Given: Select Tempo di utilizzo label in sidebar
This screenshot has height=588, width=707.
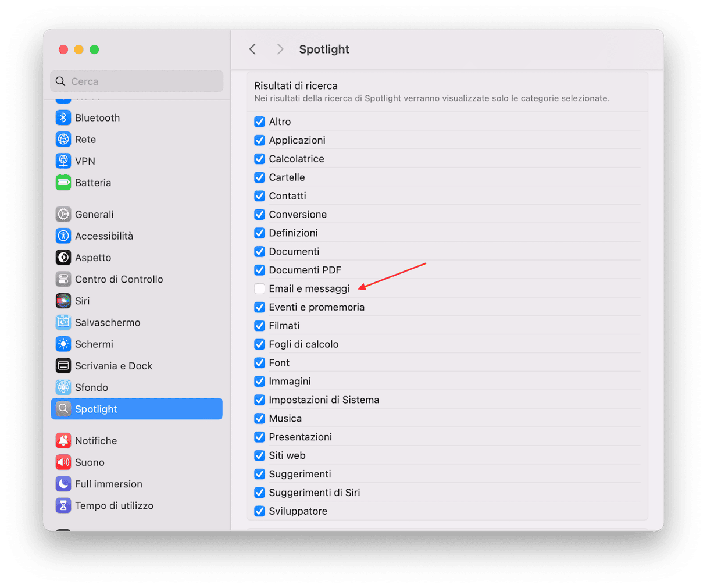Looking at the screenshot, I should (x=114, y=505).
